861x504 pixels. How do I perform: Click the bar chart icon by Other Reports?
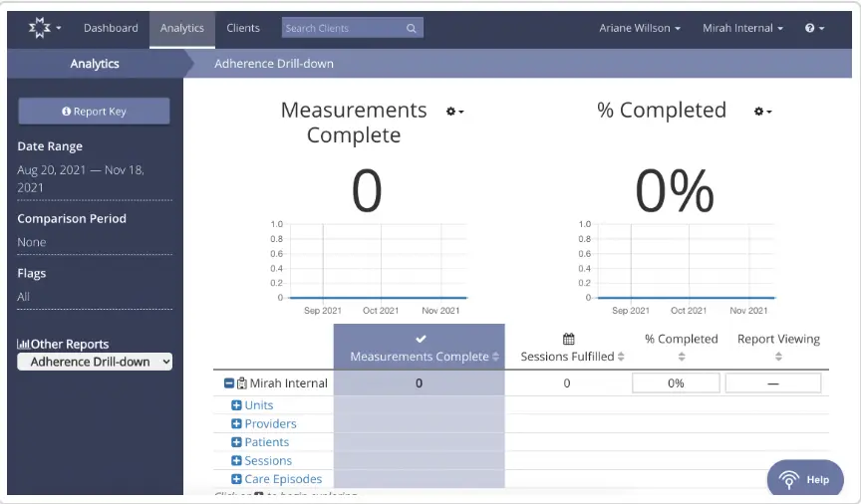pos(23,345)
